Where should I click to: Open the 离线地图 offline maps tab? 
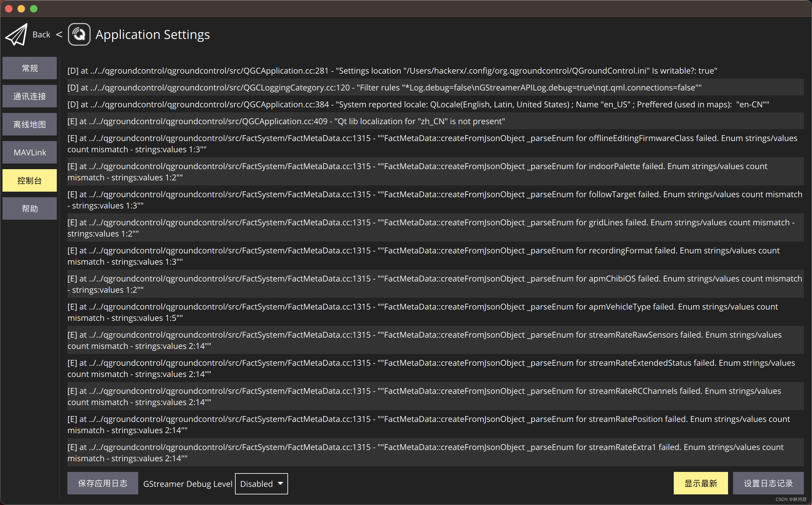(x=30, y=124)
